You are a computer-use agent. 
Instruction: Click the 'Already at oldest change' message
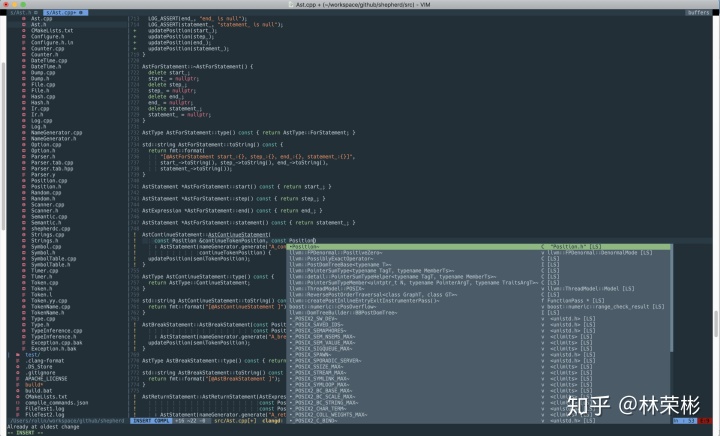tap(43, 427)
